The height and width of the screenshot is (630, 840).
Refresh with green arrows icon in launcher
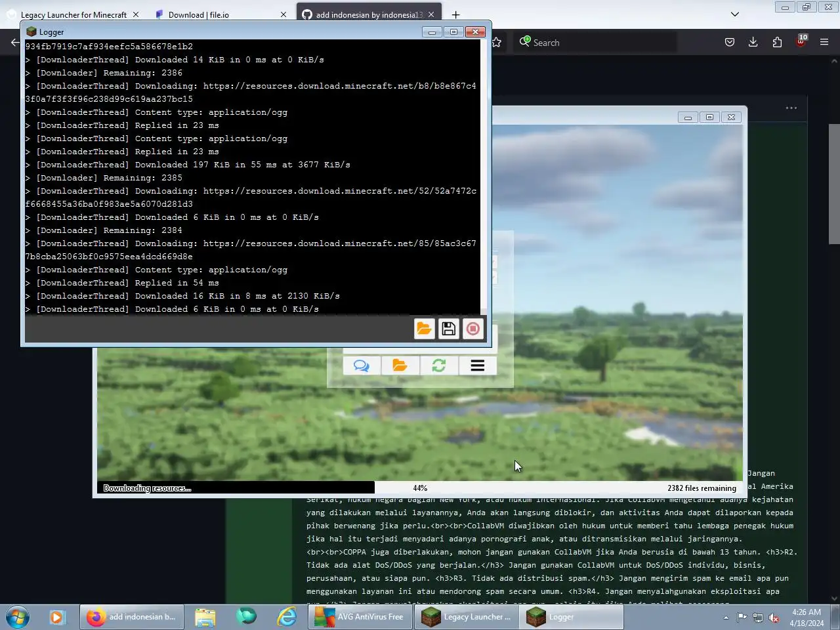tap(439, 366)
